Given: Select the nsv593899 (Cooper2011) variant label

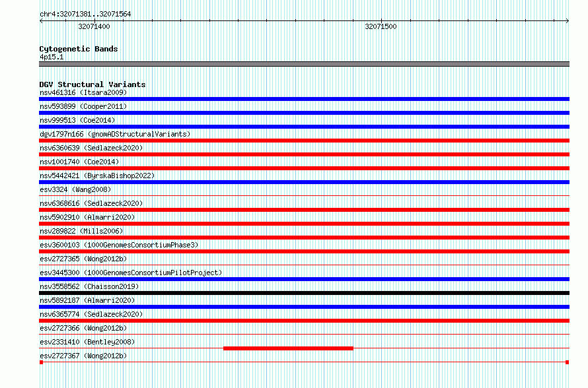Looking at the screenshot, I should coord(83,106).
